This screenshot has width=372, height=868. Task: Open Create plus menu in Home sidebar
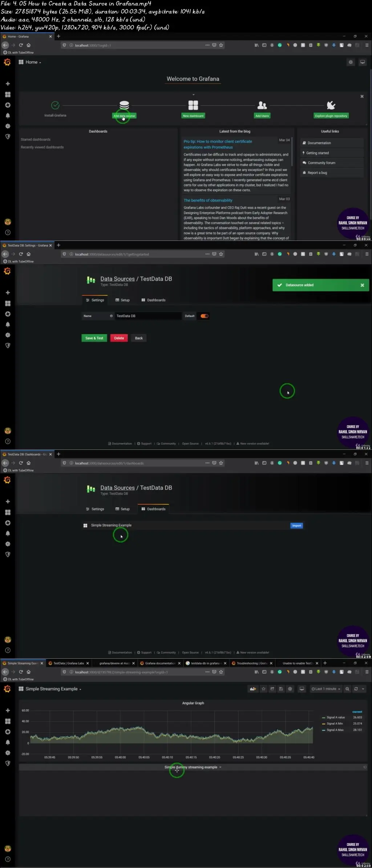tap(8, 84)
